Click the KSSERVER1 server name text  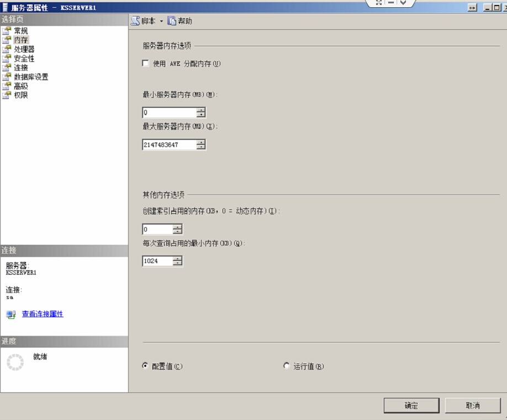point(21,272)
